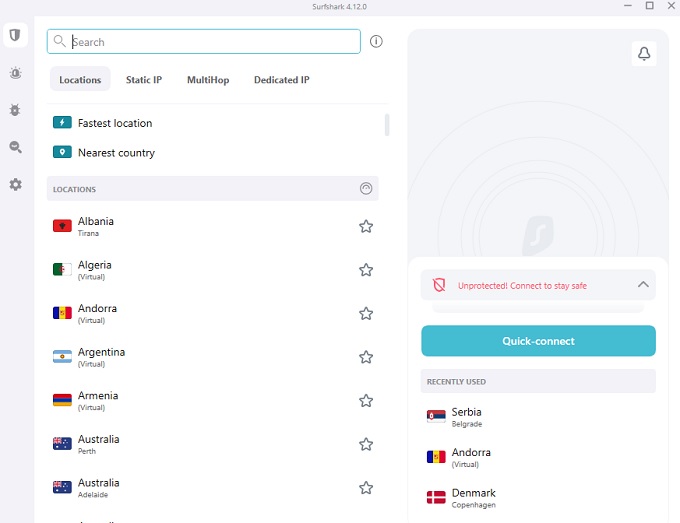Toggle favorite star for Andorra in list
680x523 pixels.
[366, 313]
